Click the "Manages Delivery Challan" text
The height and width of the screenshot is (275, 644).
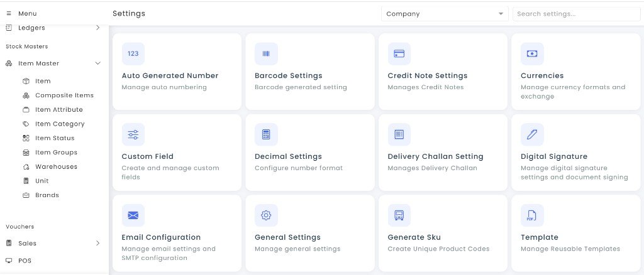click(x=433, y=168)
